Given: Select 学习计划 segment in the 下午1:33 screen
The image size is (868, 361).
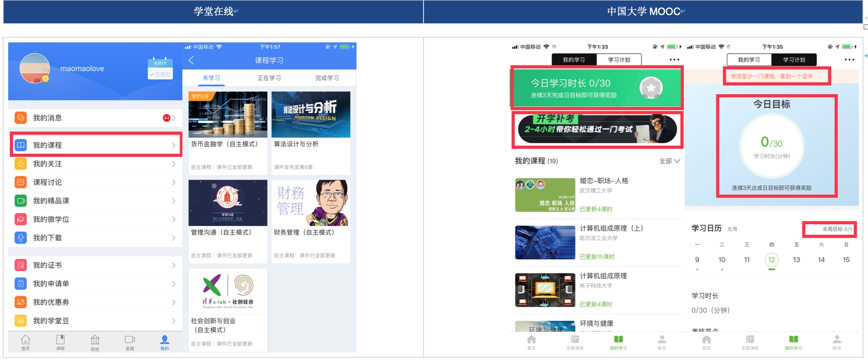Looking at the screenshot, I should coord(619,60).
